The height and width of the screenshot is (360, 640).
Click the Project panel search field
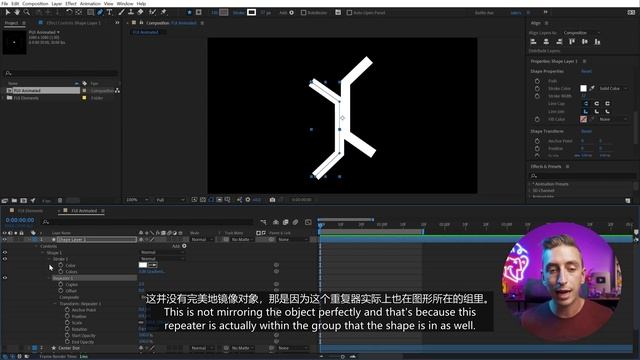(61, 73)
